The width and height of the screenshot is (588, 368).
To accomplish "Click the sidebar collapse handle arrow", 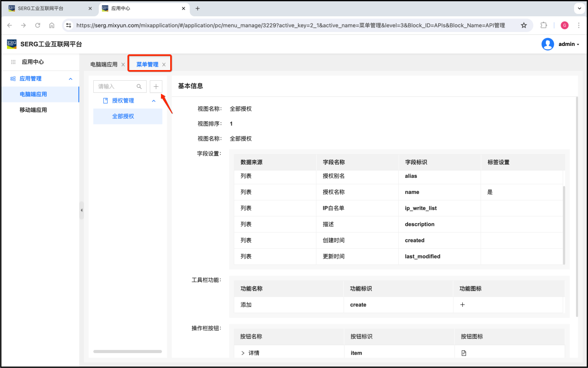I will [82, 210].
